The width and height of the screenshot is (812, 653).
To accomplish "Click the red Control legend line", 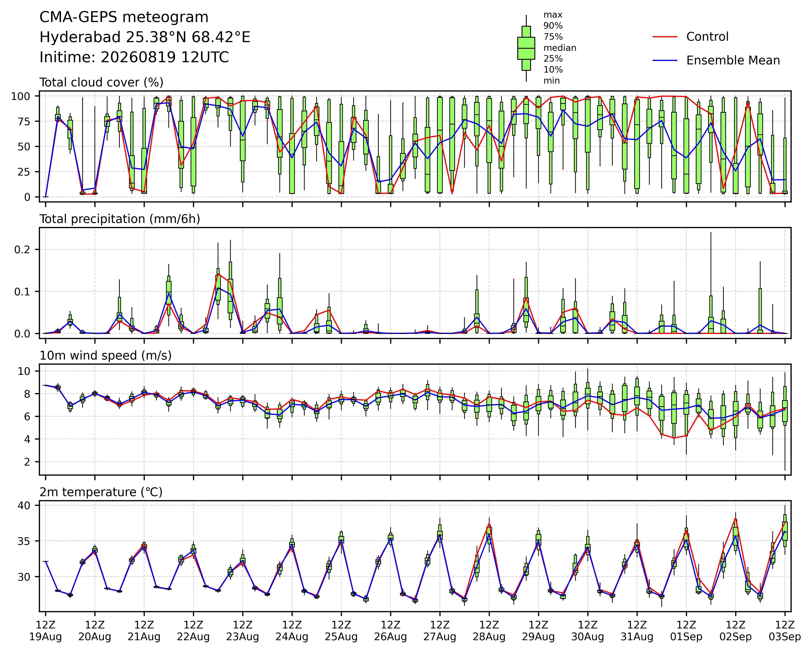I will coord(665,37).
